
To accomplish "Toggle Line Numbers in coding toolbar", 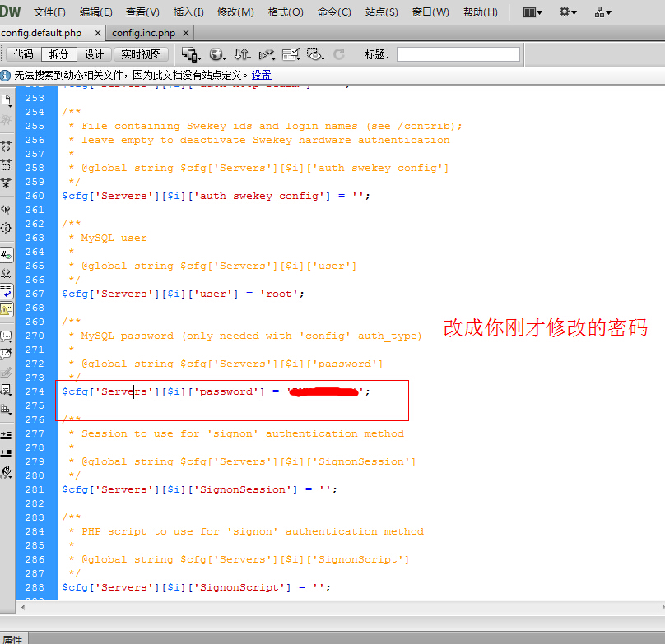I will pyautogui.click(x=6, y=255).
